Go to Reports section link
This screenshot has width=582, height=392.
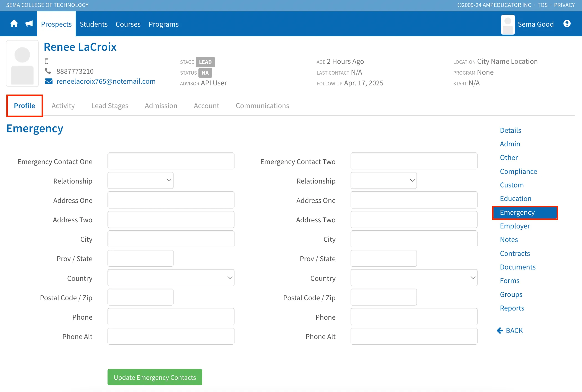(512, 308)
